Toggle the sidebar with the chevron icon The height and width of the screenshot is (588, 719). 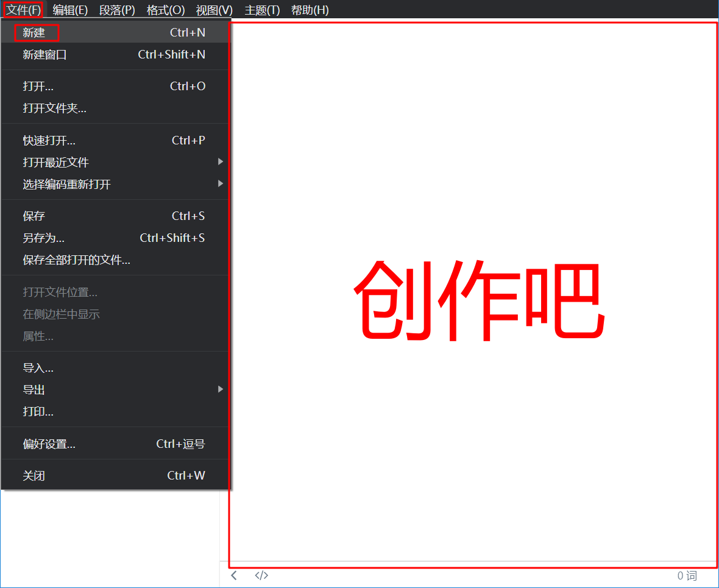(x=233, y=575)
